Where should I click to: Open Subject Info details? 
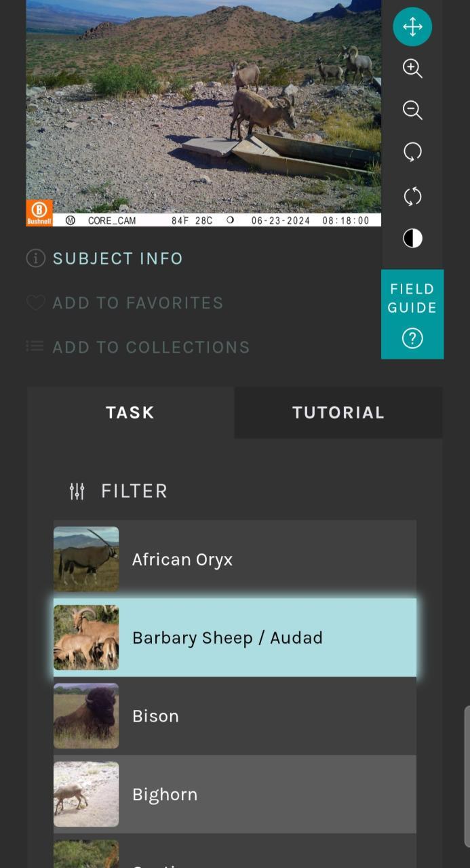117,258
